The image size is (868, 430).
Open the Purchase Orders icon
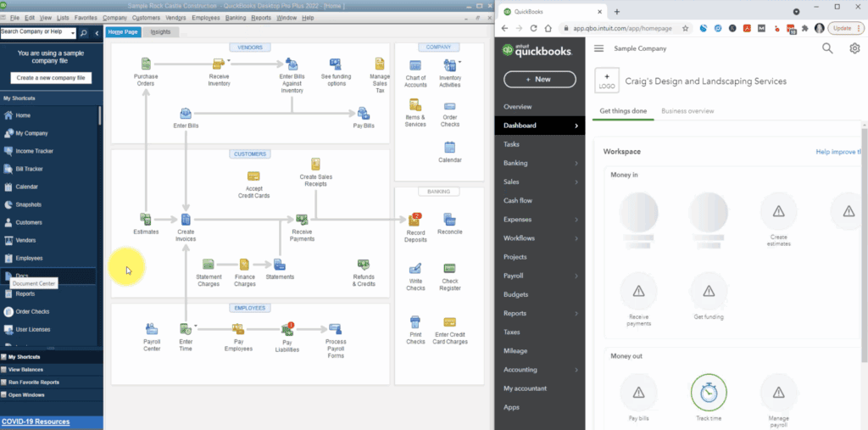click(x=146, y=64)
